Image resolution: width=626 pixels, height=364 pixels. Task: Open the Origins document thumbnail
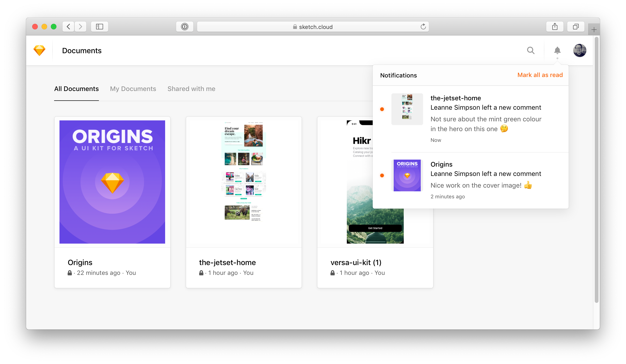coord(112,182)
